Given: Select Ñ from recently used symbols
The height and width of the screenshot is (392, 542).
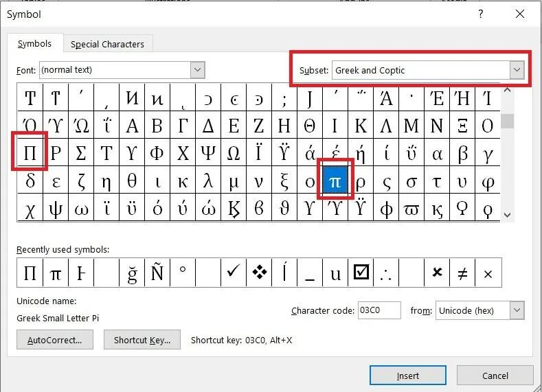Looking at the screenshot, I should click(157, 273).
